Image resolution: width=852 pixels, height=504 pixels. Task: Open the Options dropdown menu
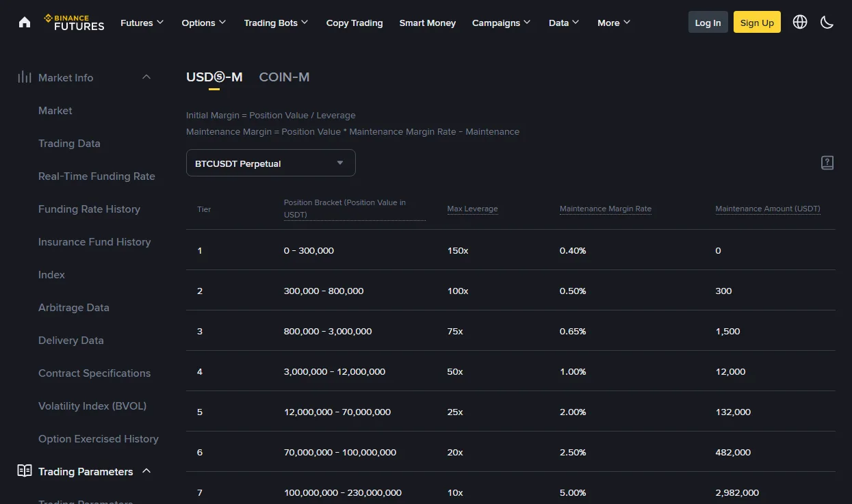pyautogui.click(x=204, y=23)
